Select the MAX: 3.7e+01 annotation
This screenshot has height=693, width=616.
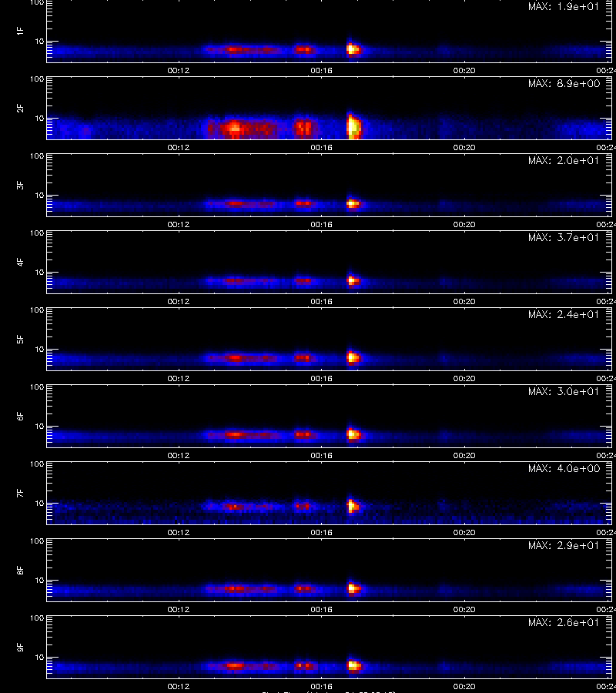(564, 237)
